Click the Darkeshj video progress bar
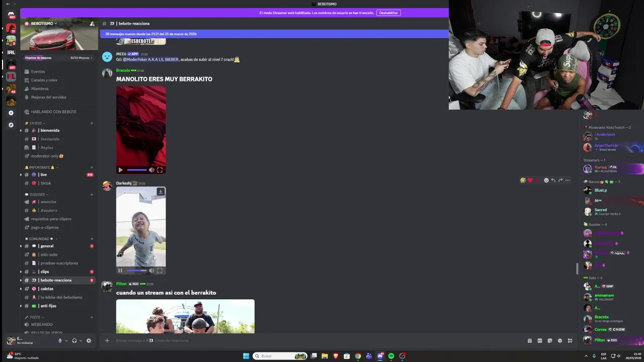This screenshot has height=362, width=644. [137, 270]
